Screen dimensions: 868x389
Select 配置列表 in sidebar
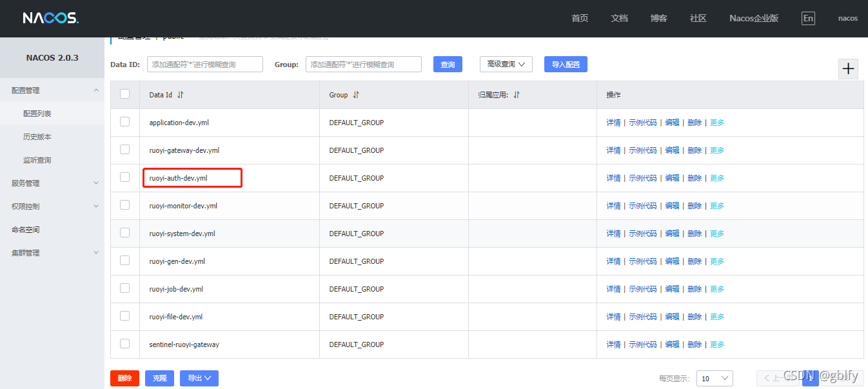(x=52, y=114)
